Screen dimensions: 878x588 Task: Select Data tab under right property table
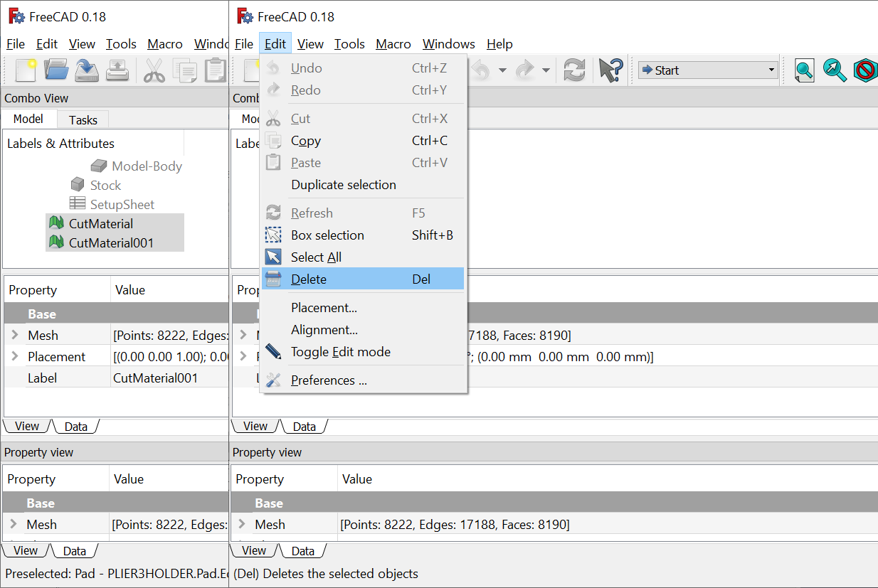(304, 426)
